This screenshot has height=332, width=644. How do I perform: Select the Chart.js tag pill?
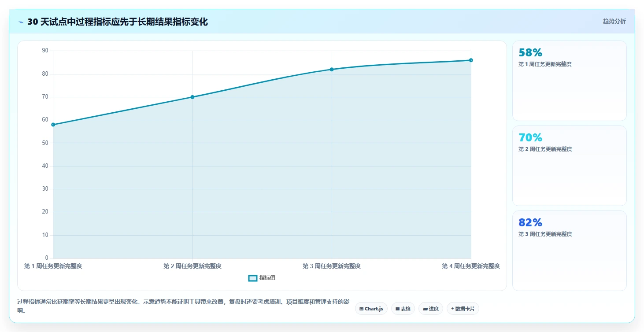(371, 309)
